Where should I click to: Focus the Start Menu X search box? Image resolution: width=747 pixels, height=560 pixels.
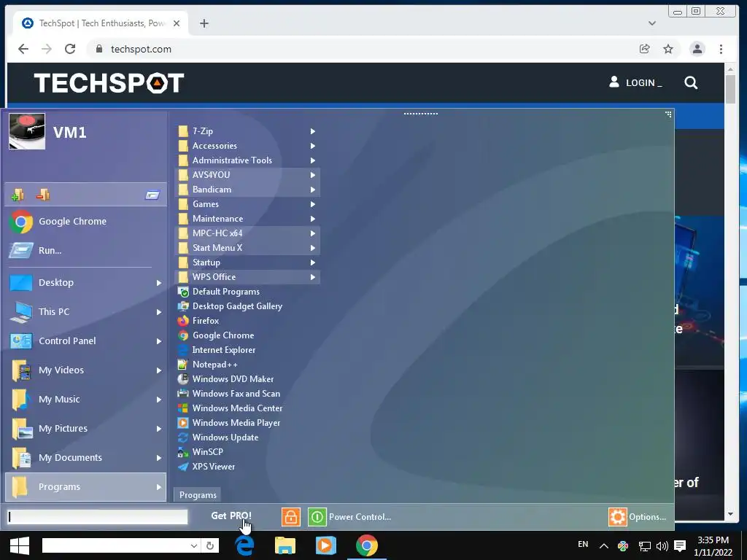pos(98,517)
